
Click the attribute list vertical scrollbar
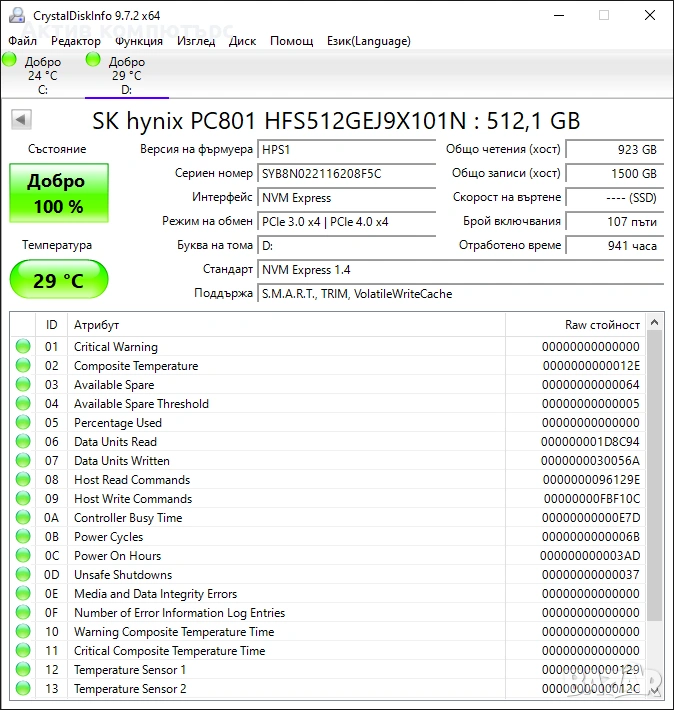[x=654, y=470]
